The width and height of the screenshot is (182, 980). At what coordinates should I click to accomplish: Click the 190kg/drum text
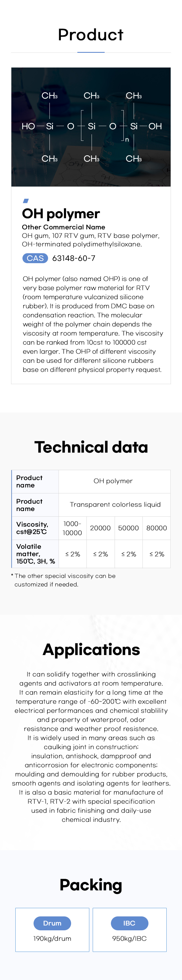[x=52, y=939]
